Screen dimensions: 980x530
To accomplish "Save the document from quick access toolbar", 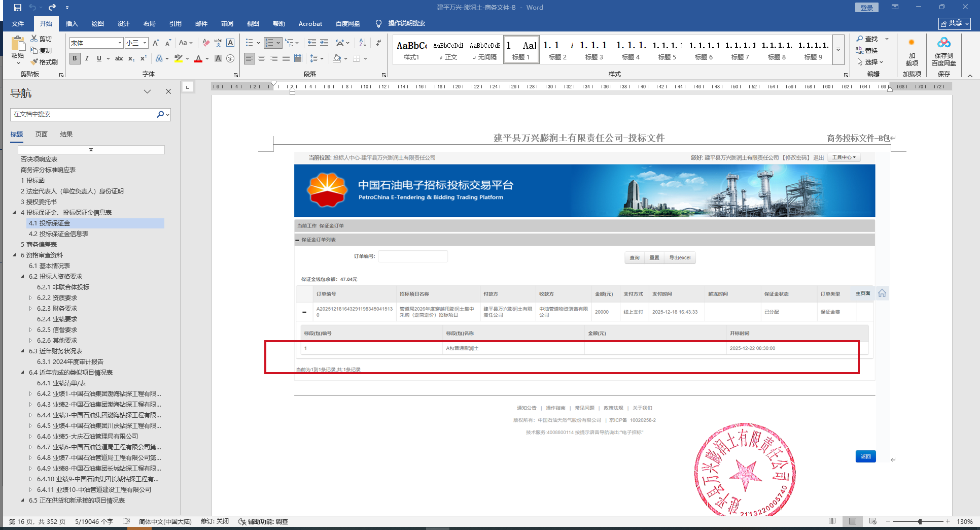I will pyautogui.click(x=18, y=8).
